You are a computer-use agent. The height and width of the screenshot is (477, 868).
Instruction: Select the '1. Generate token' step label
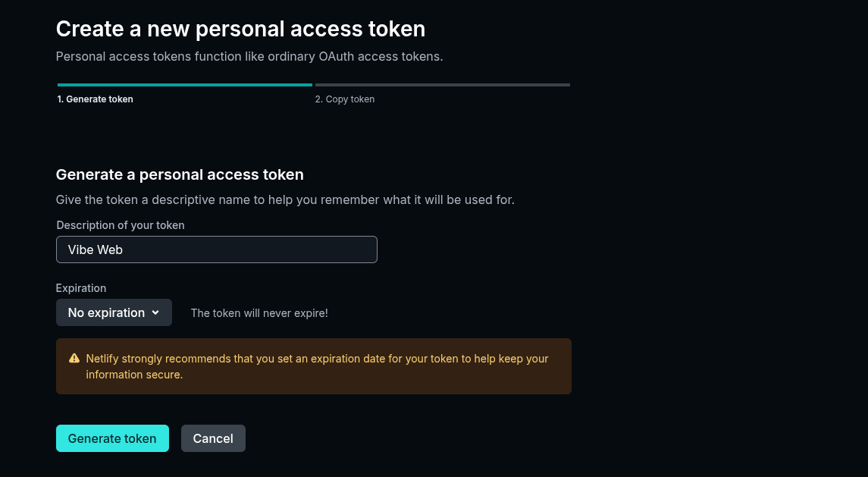click(x=96, y=99)
